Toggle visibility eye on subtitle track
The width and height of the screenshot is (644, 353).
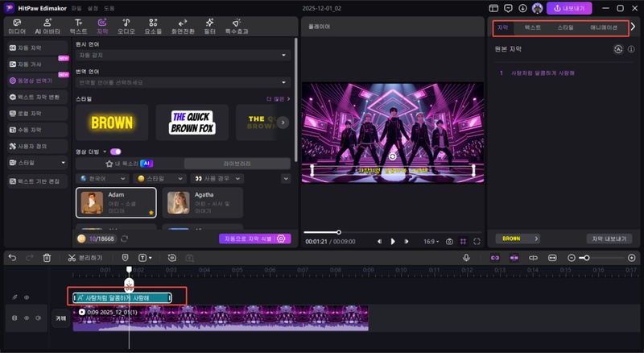26,297
